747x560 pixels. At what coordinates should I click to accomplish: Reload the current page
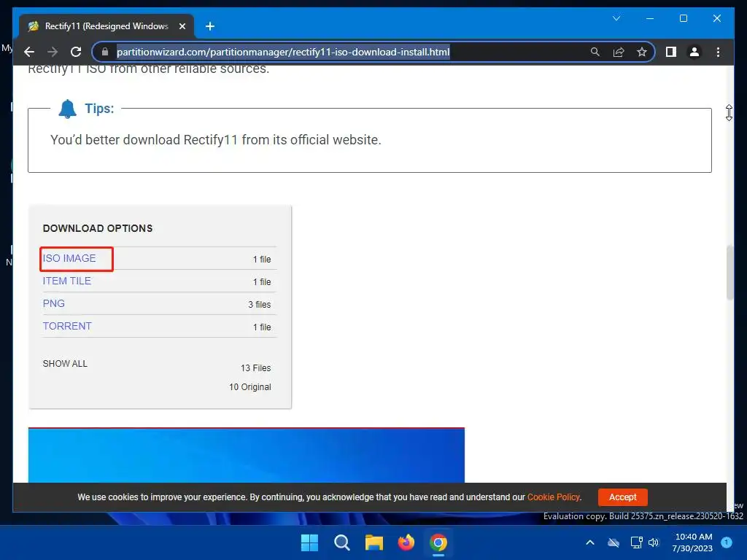[x=76, y=52]
